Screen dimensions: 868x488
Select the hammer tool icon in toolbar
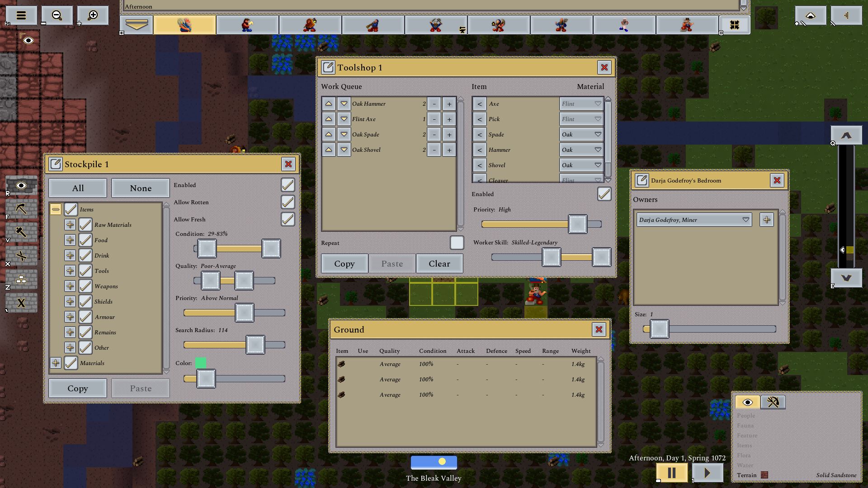(21, 231)
